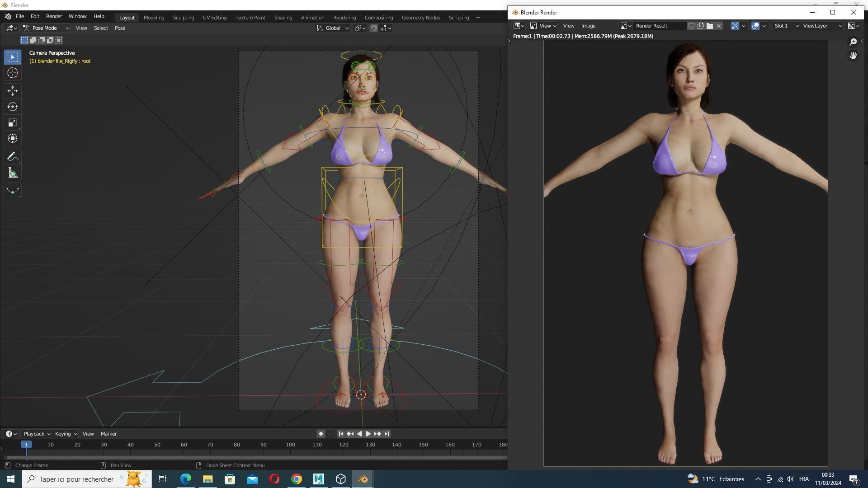This screenshot has width=868, height=488.
Task: Select the Rotate tool
Action: click(13, 107)
